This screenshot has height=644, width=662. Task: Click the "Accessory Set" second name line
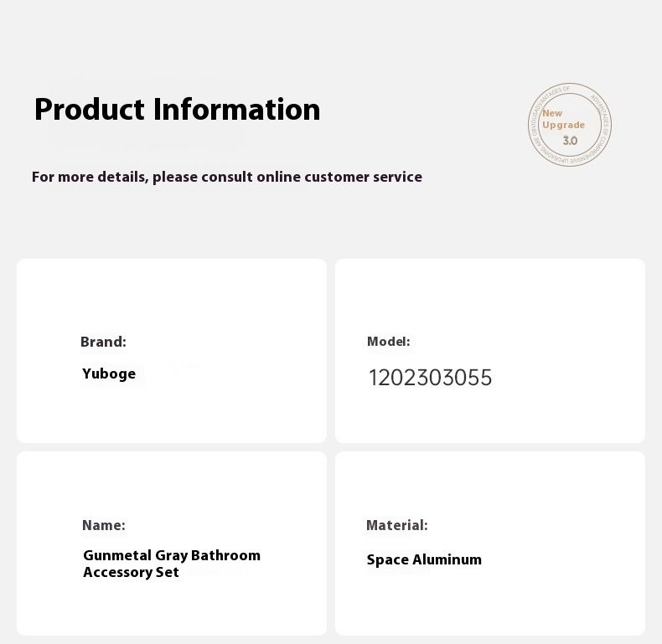click(x=131, y=572)
